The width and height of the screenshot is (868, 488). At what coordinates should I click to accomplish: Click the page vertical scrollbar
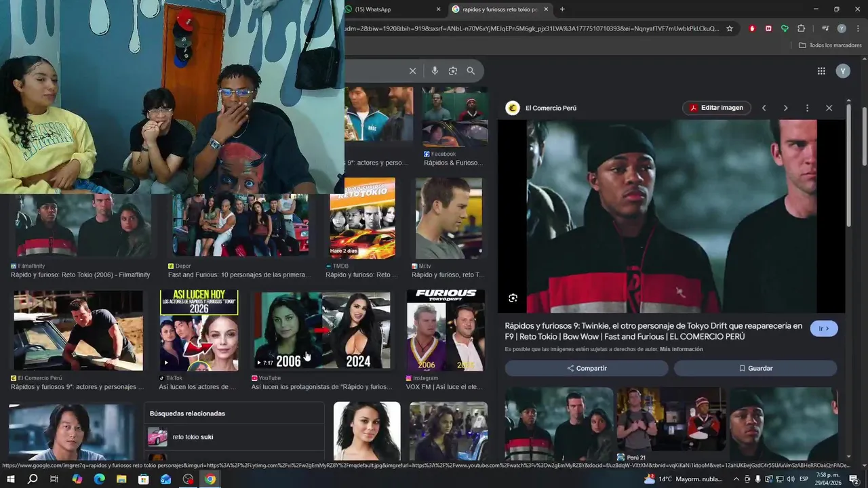coord(865,136)
